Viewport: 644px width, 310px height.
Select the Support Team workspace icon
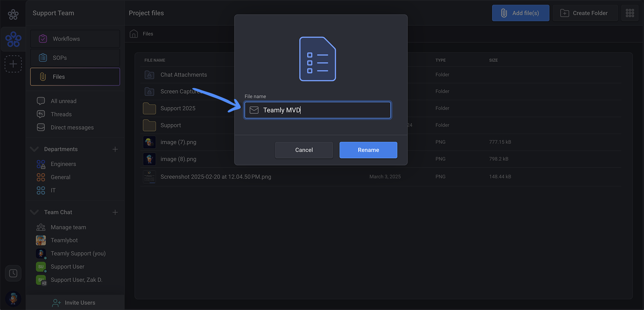coord(13,39)
